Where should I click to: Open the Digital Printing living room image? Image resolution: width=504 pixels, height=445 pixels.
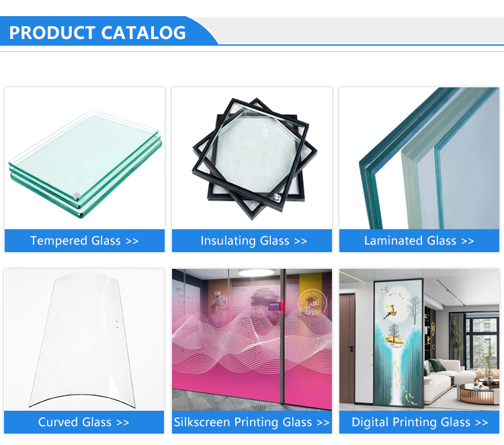pos(419,340)
